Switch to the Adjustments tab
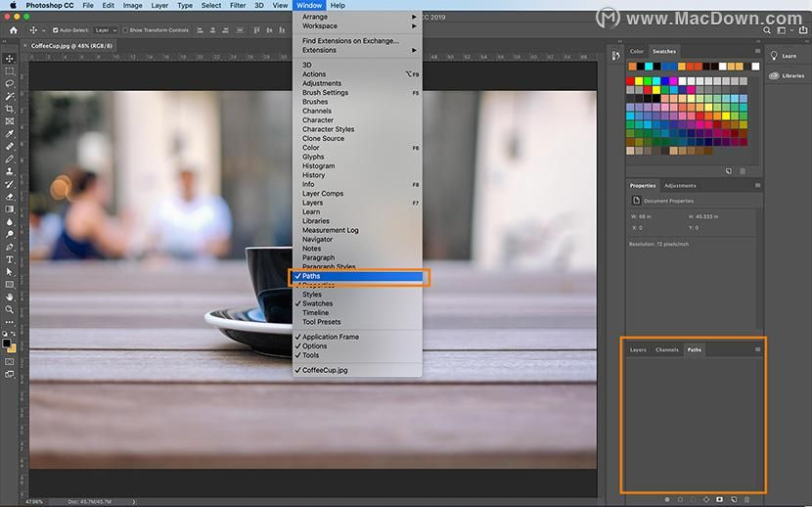Screen dimensions: 812x507 (x=680, y=185)
